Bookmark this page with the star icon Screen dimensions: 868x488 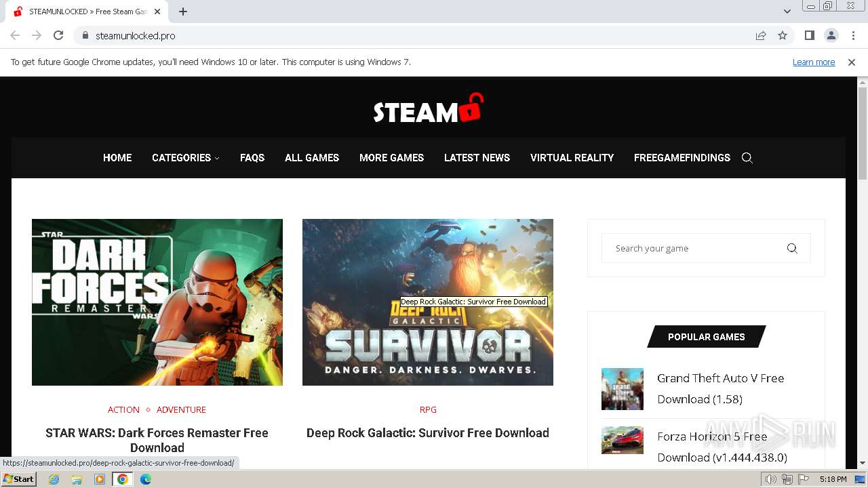[783, 35]
